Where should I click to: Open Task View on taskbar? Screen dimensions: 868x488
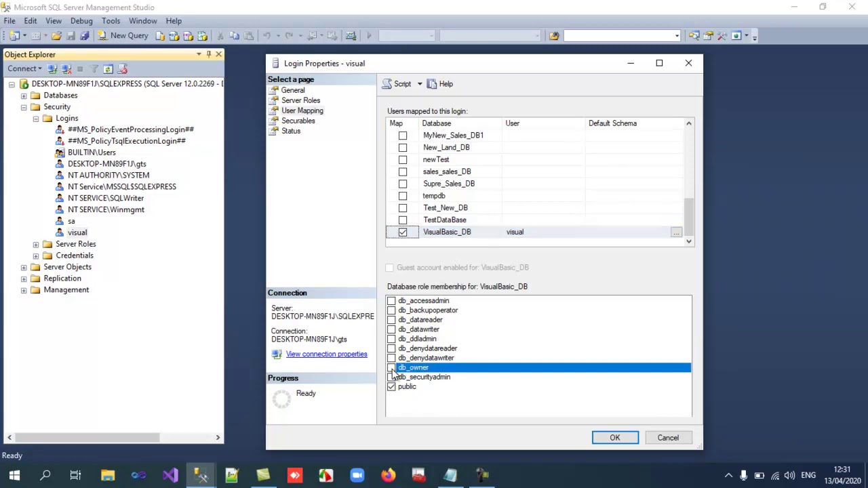[75, 474]
